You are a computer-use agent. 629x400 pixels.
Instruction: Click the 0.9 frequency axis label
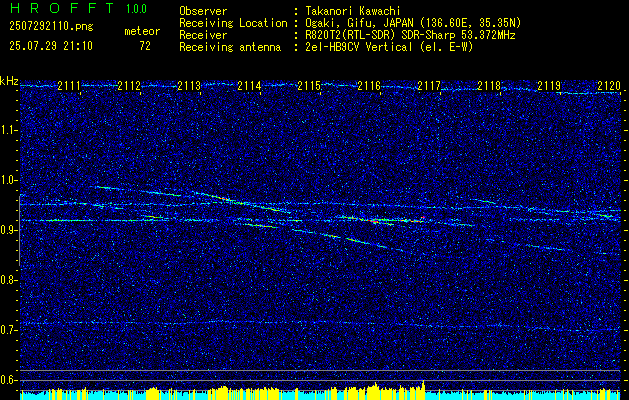(x=8, y=230)
